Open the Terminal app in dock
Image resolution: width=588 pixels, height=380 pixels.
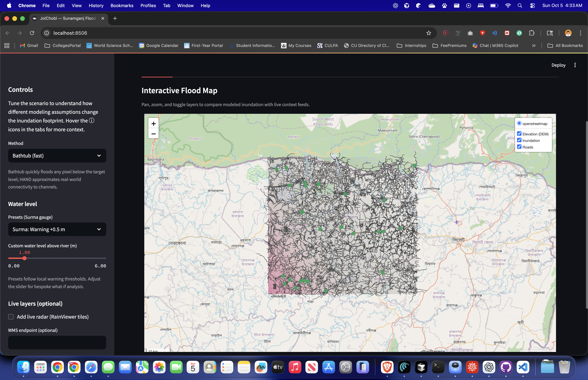(438, 367)
